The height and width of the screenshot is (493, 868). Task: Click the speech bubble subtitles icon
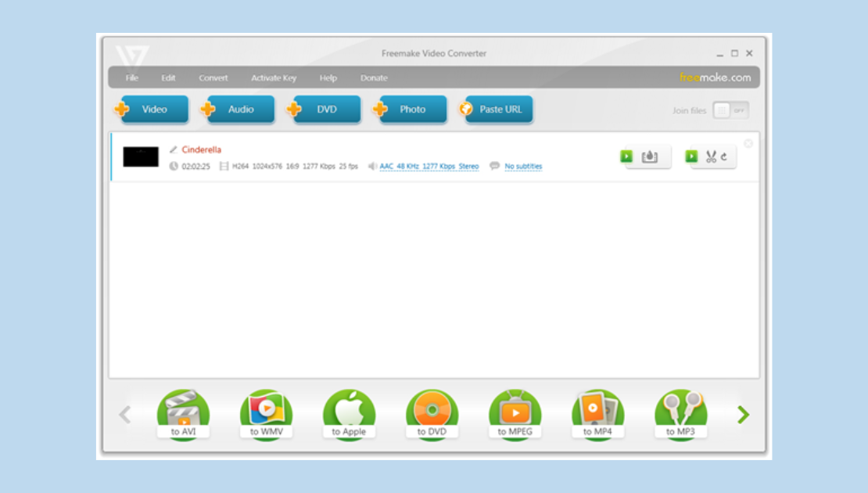click(494, 166)
